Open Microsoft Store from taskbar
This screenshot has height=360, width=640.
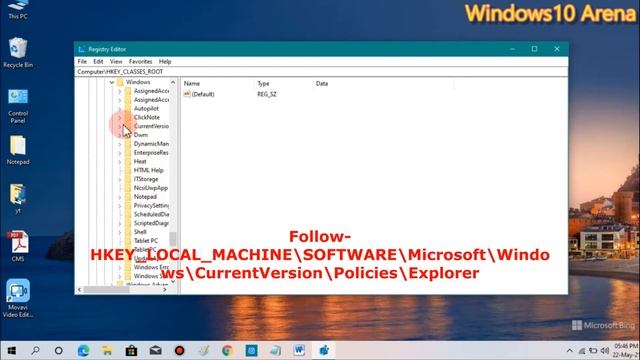pos(131,351)
